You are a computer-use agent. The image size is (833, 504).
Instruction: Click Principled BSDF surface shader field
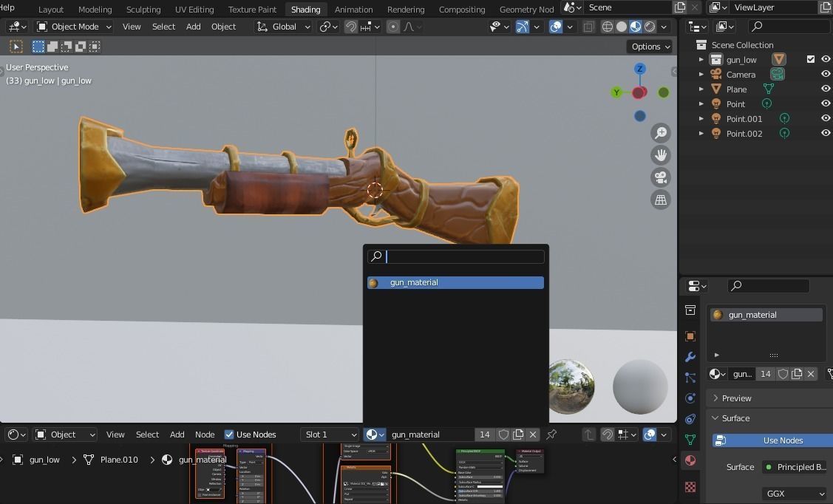pyautogui.click(x=796, y=467)
